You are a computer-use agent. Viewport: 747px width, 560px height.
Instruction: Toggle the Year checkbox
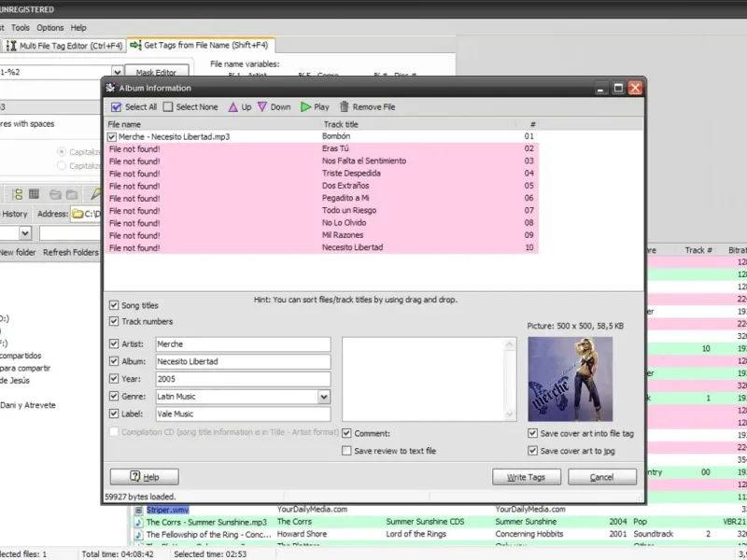[114, 379]
